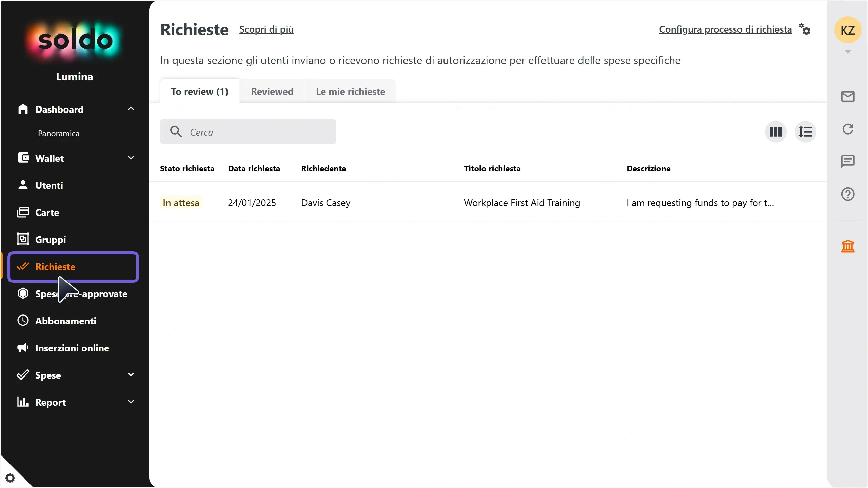Click description 'I am requesting funds...'
Image resolution: width=868 pixels, height=488 pixels.
click(x=700, y=203)
